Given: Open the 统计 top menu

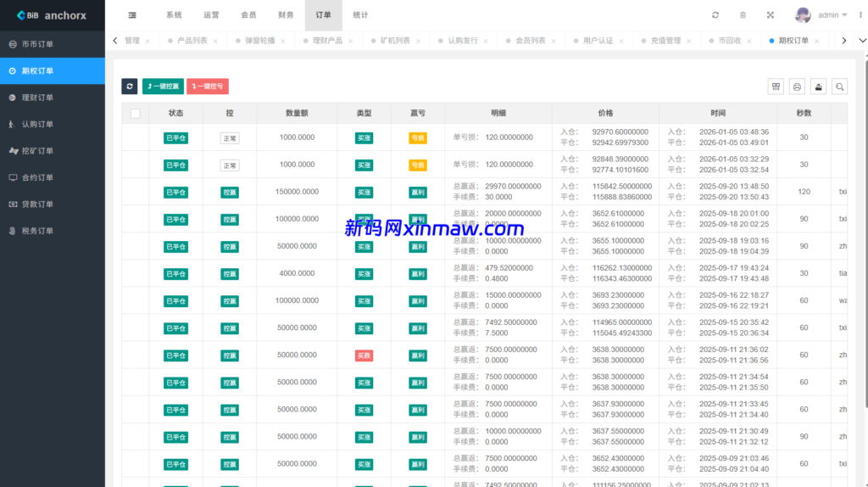Looking at the screenshot, I should click(x=360, y=15).
